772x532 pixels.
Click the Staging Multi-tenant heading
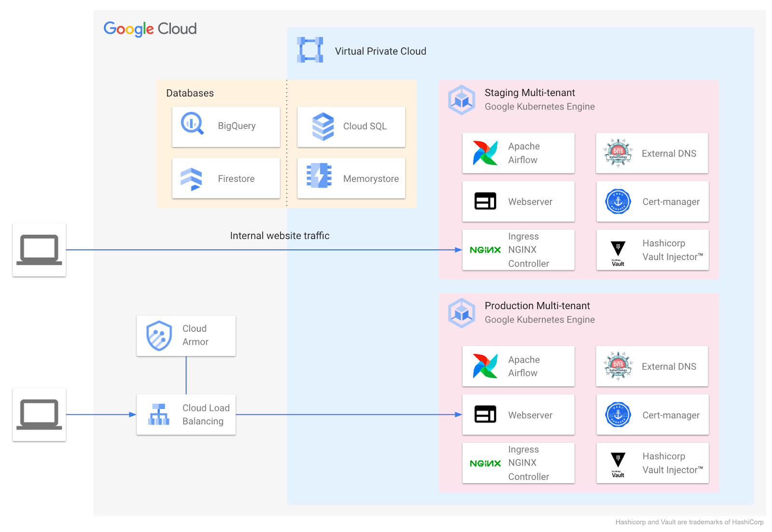(x=530, y=93)
